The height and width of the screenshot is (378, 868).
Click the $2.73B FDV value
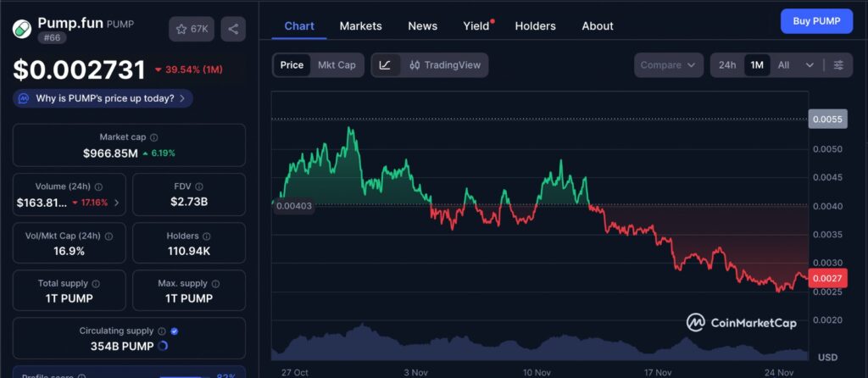(x=189, y=202)
